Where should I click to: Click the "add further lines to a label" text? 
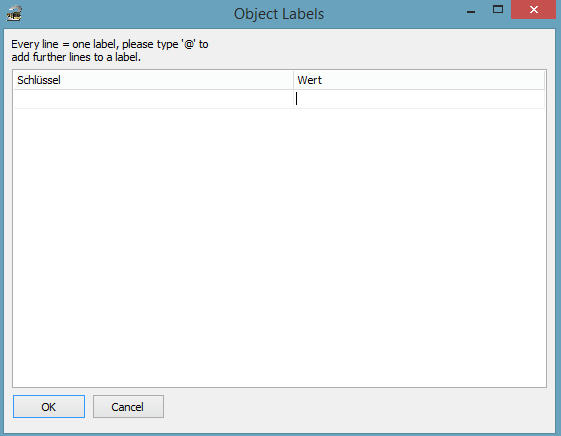click(76, 57)
